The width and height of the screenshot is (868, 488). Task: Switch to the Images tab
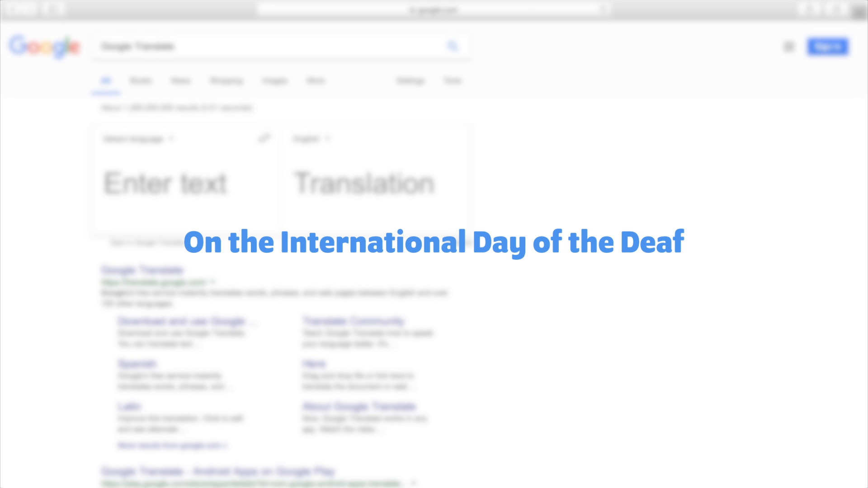pos(275,81)
